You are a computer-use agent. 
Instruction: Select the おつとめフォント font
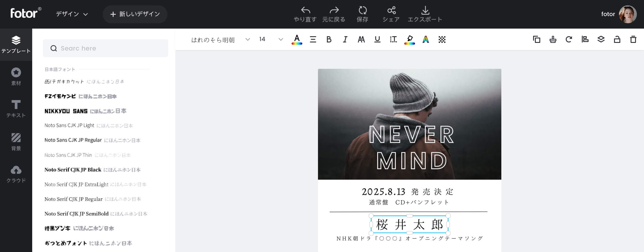[88, 243]
